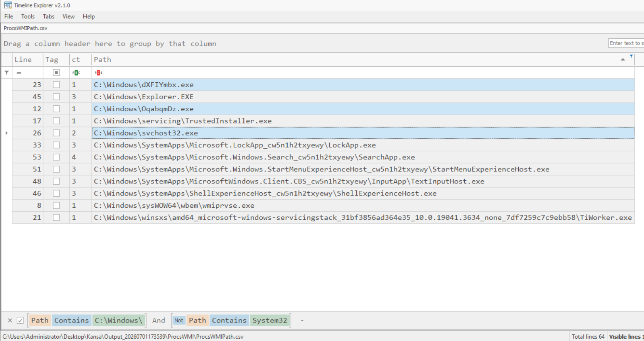Click the Tag column header
The image size is (644, 341).
click(56, 59)
